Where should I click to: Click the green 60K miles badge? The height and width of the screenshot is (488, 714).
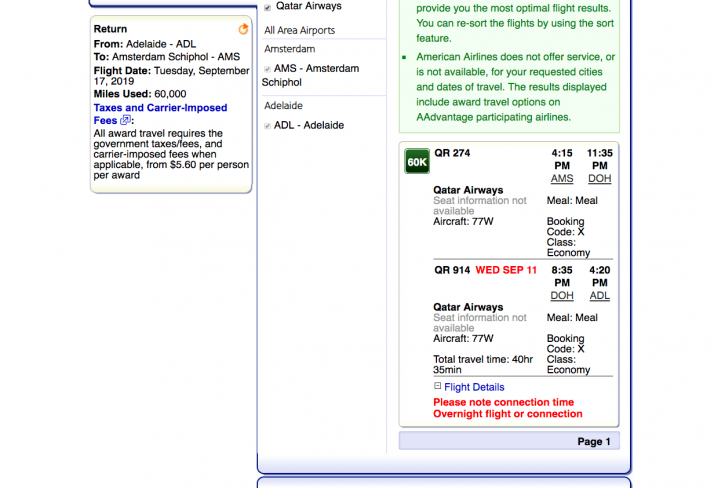point(417,161)
